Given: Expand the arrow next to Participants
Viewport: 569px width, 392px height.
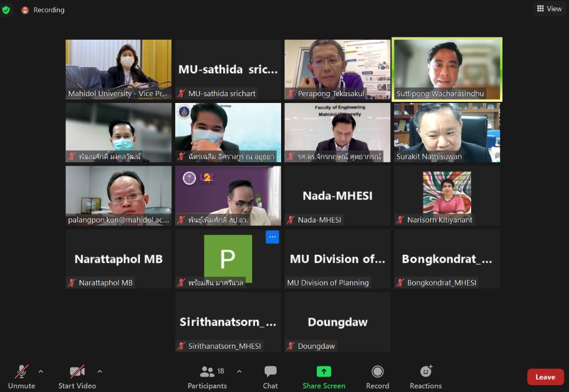Looking at the screenshot, I should (240, 372).
